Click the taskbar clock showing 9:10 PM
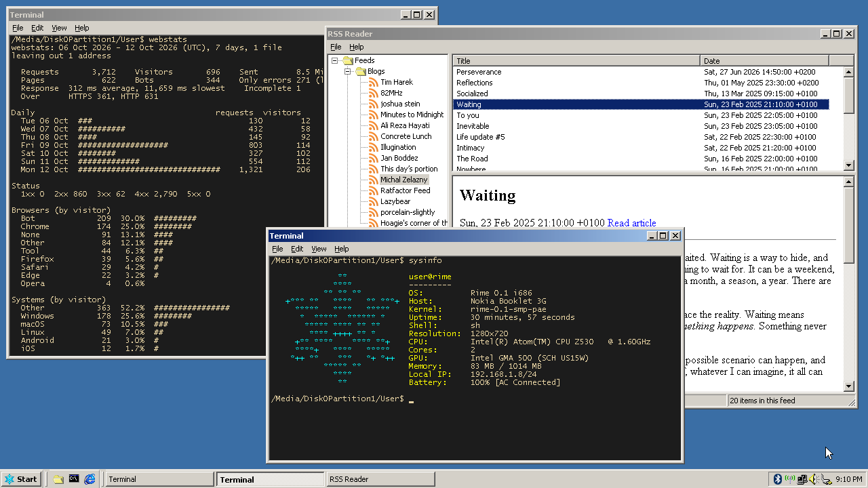The height and width of the screenshot is (488, 868). 849,479
